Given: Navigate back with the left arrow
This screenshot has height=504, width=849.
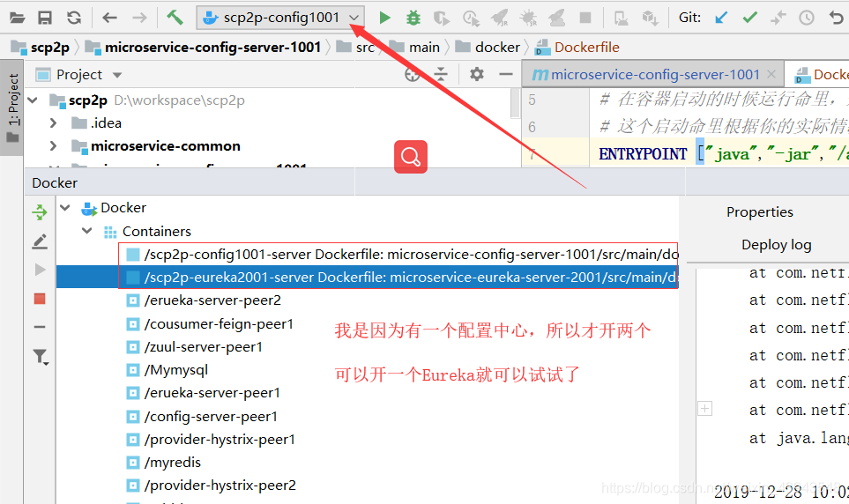Looking at the screenshot, I should 109,18.
